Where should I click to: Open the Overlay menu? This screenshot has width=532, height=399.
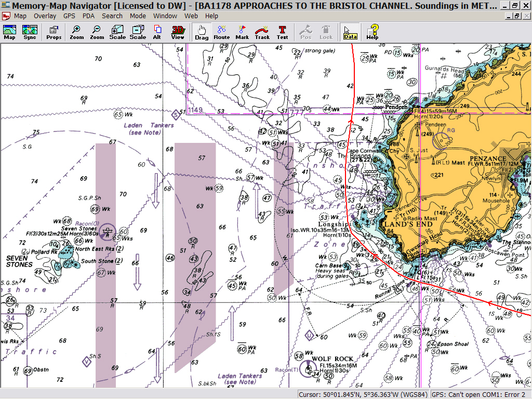[45, 16]
